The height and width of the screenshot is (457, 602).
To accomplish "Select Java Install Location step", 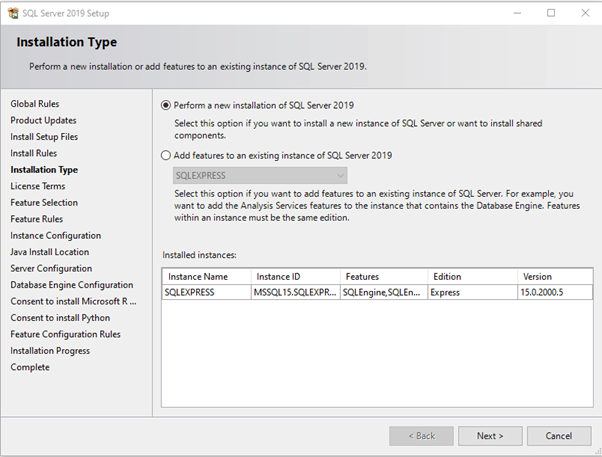I will [x=50, y=252].
